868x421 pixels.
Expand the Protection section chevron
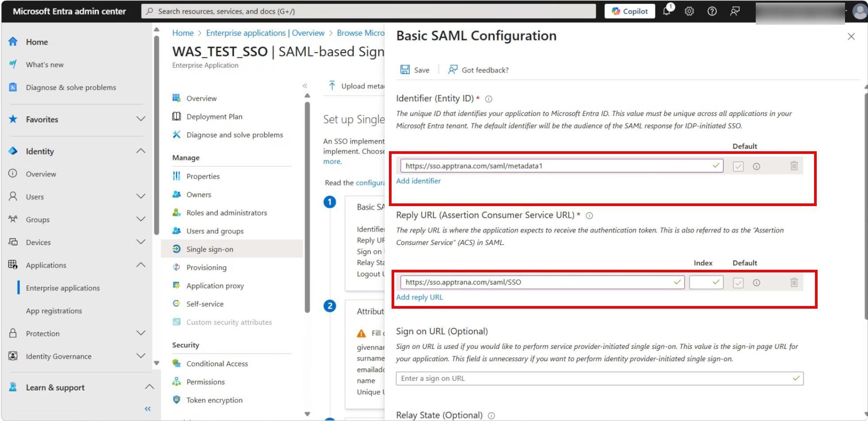pos(141,333)
